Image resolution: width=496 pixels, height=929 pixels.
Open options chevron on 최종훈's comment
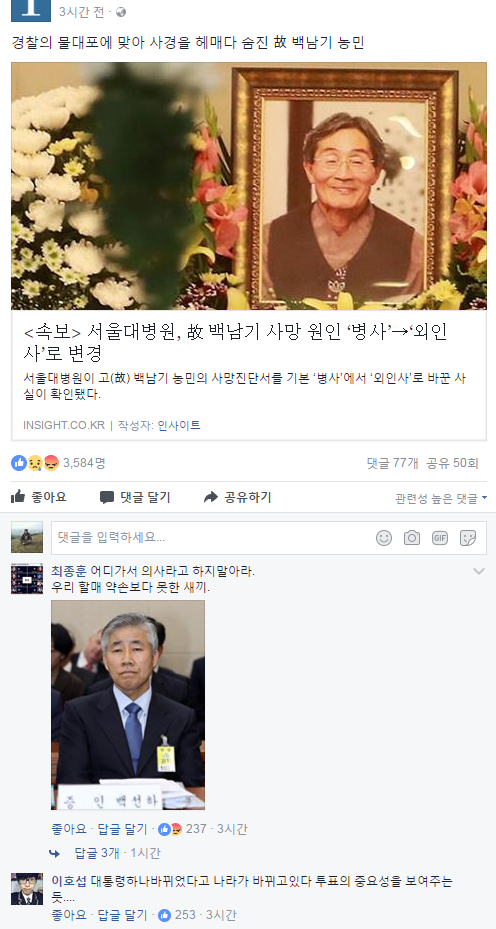(x=479, y=572)
